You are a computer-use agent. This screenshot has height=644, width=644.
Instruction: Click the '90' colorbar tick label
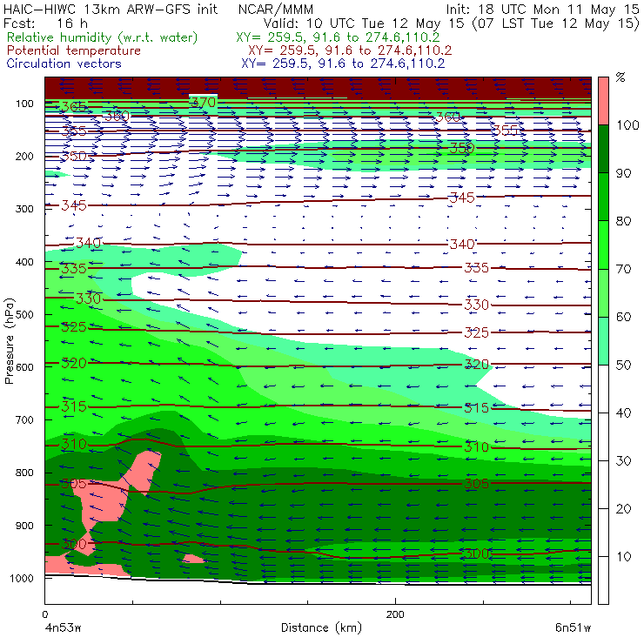pos(623,173)
